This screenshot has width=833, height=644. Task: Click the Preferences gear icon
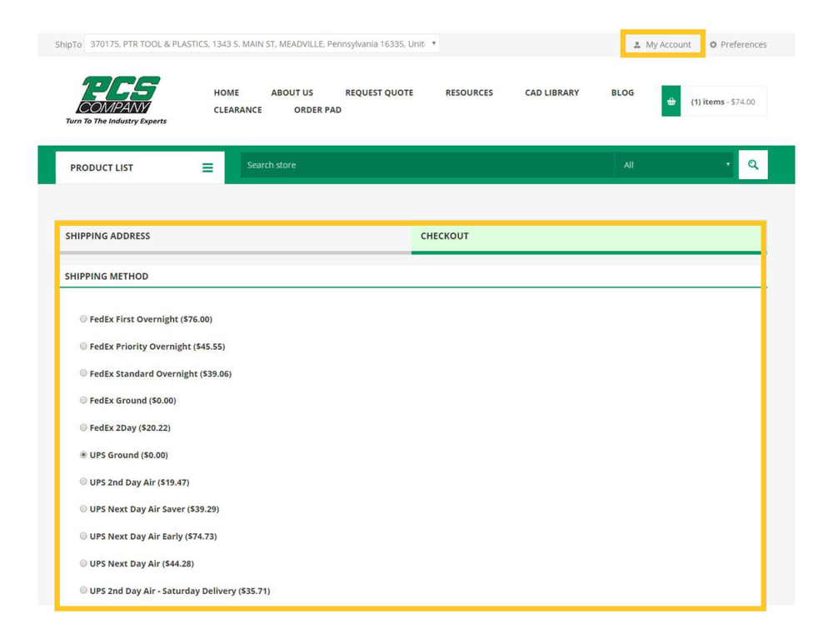click(x=713, y=45)
